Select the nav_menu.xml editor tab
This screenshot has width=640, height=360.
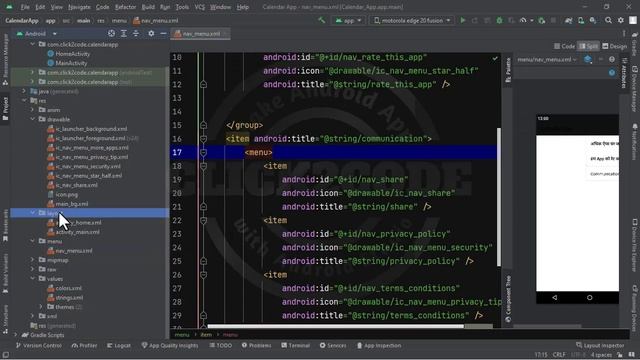pos(200,34)
